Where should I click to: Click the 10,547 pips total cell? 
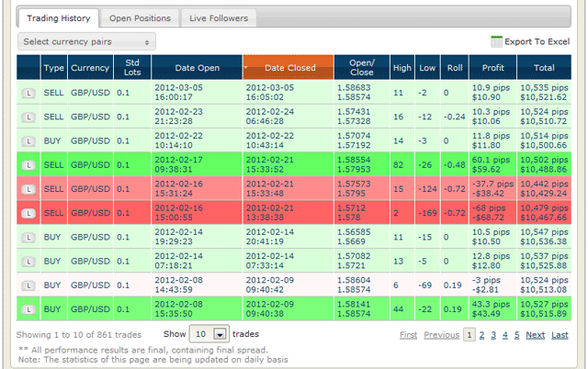(x=544, y=237)
